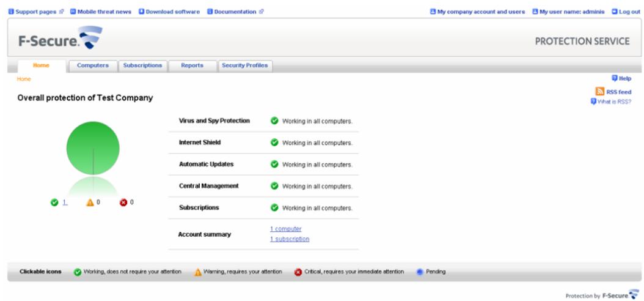Click the Overall protection of Test Company heading

pyautogui.click(x=85, y=98)
